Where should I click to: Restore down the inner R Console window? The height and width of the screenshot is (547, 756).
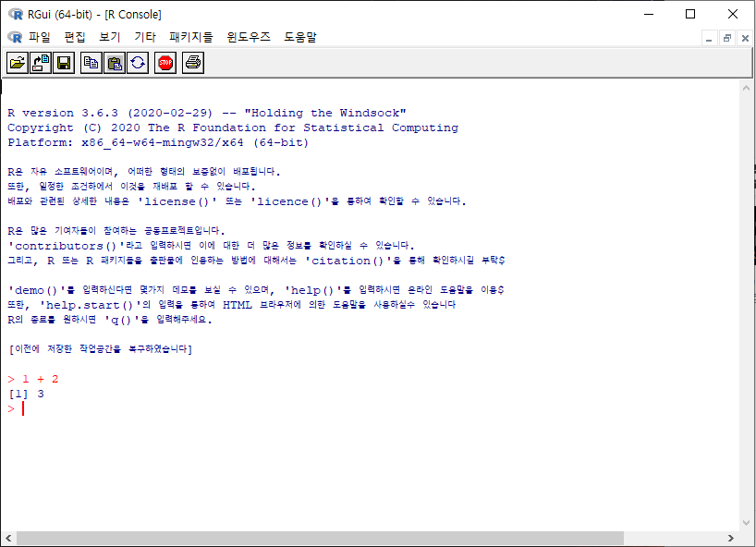coord(727,38)
